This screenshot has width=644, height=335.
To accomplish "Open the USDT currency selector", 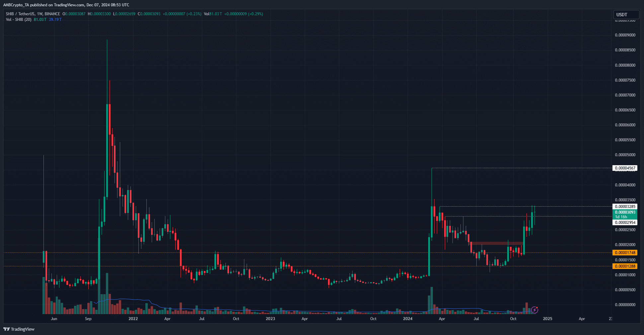I will [626, 15].
